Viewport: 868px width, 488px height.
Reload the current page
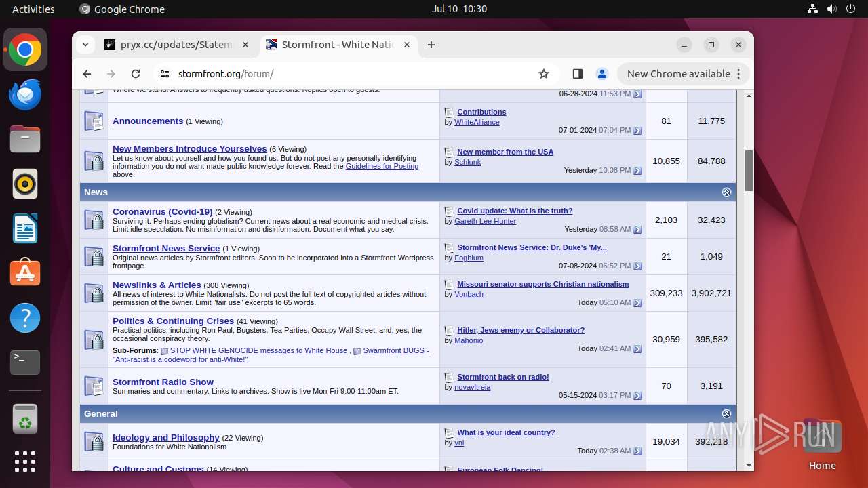136,74
